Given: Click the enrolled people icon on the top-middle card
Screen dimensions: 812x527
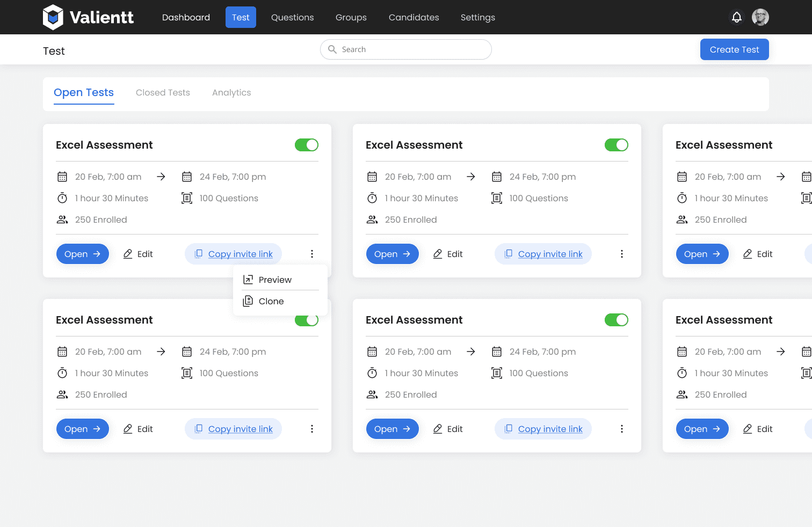Looking at the screenshot, I should click(x=372, y=219).
